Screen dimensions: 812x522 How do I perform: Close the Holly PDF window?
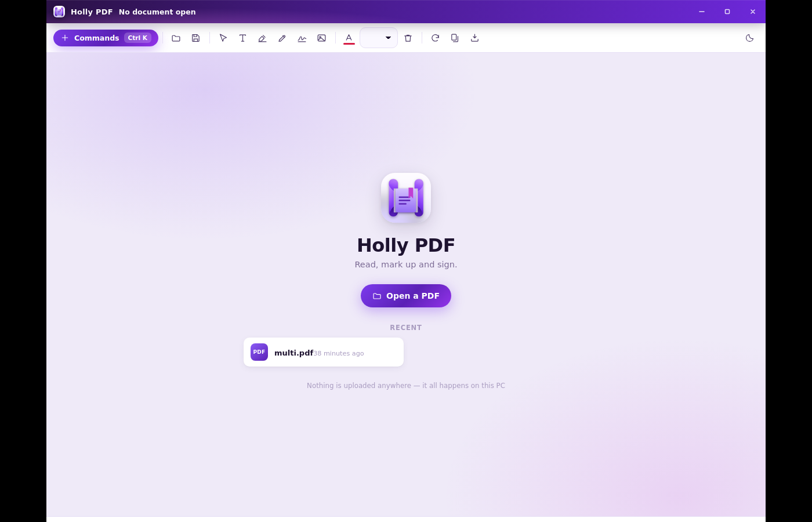[753, 12]
